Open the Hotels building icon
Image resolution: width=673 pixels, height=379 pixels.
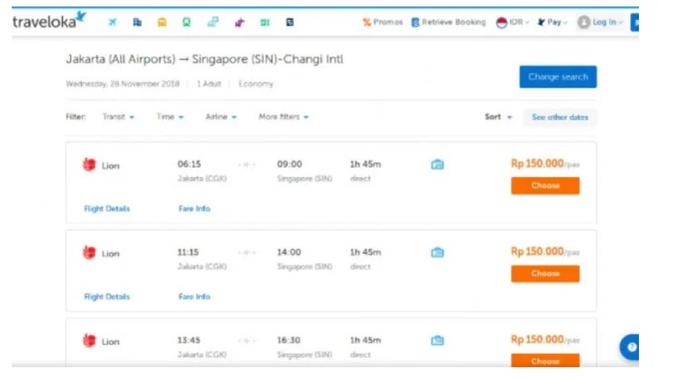(137, 22)
